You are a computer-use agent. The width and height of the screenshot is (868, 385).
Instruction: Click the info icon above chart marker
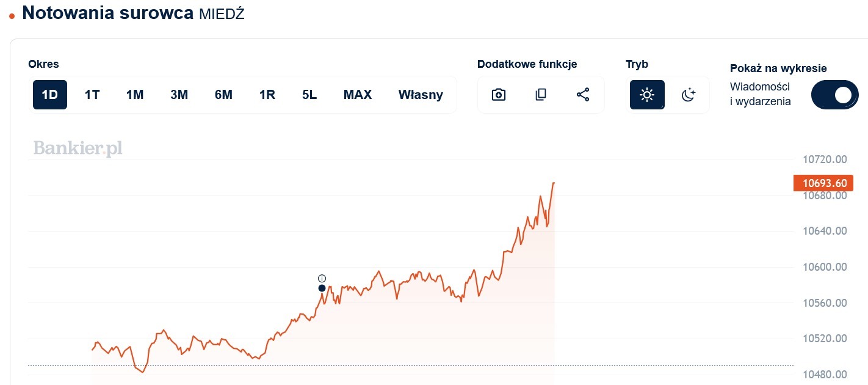pos(322,279)
